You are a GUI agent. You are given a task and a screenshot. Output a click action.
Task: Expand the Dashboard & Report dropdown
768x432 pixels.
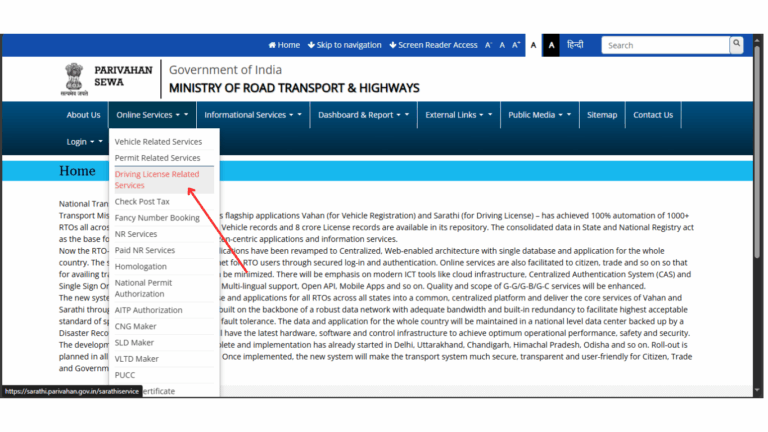[360, 115]
